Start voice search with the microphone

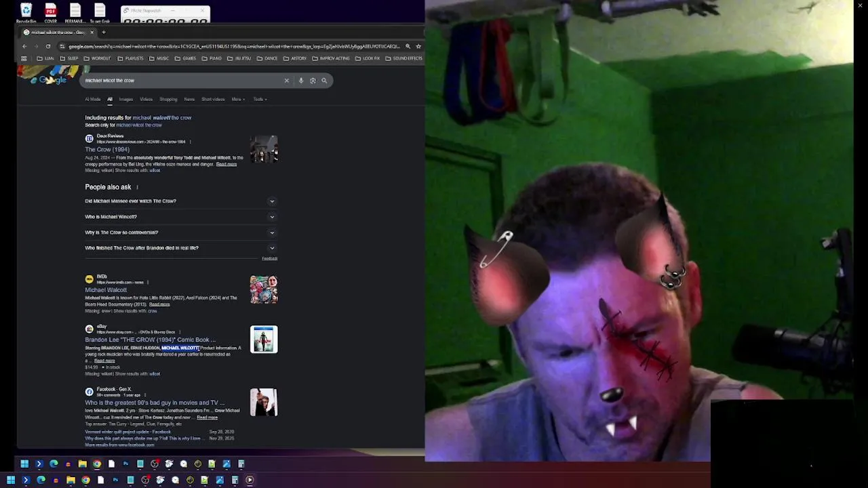[301, 81]
